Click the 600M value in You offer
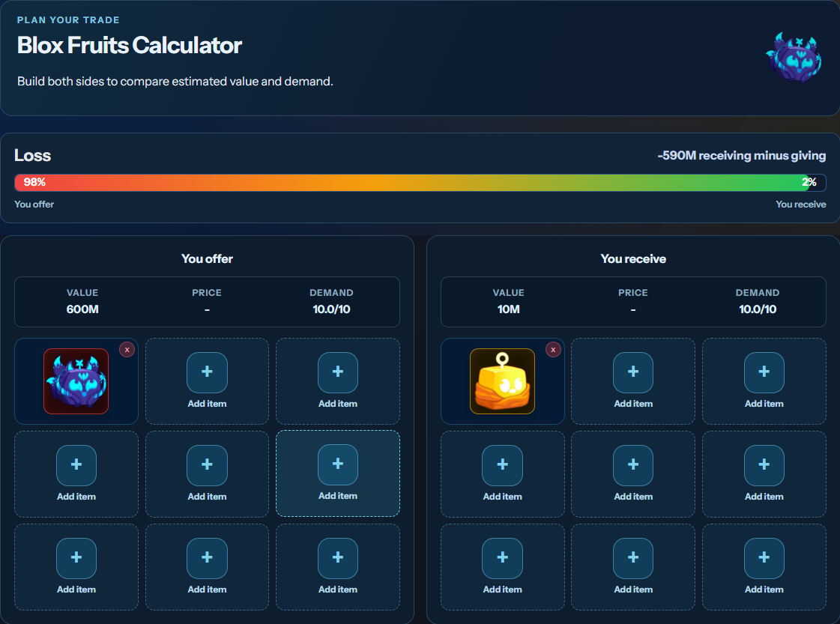840x624 pixels. (82, 309)
